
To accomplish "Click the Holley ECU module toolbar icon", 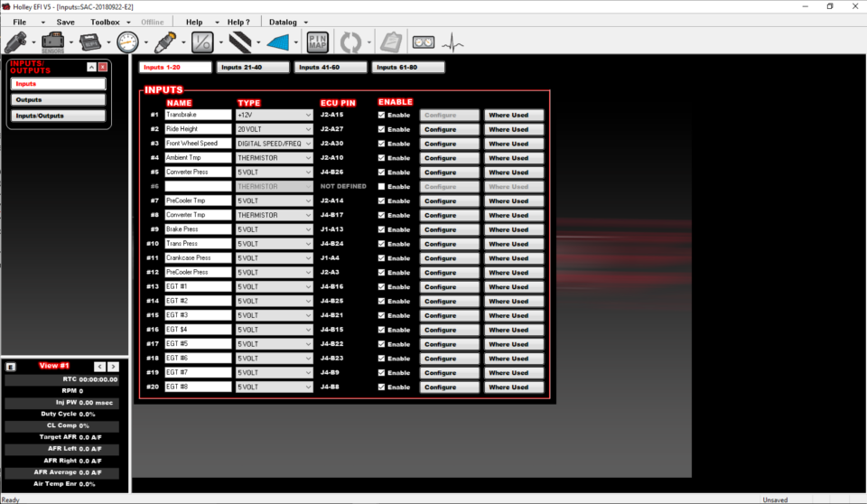I will 90,42.
